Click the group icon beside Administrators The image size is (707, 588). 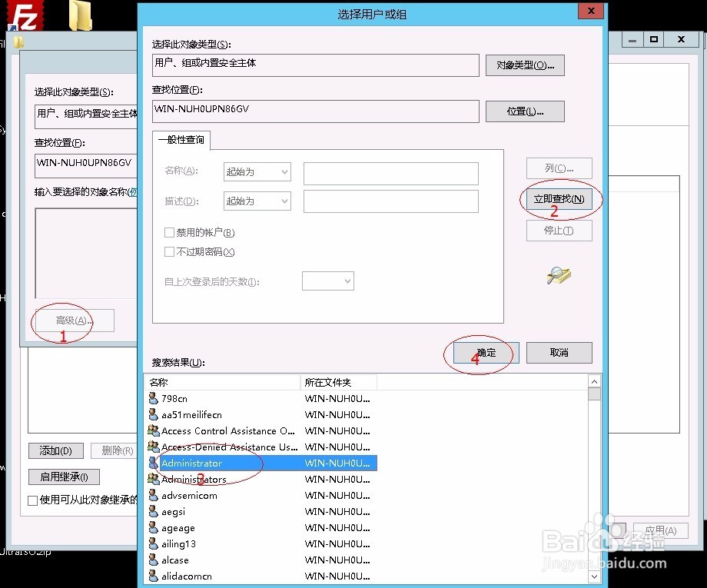153,480
